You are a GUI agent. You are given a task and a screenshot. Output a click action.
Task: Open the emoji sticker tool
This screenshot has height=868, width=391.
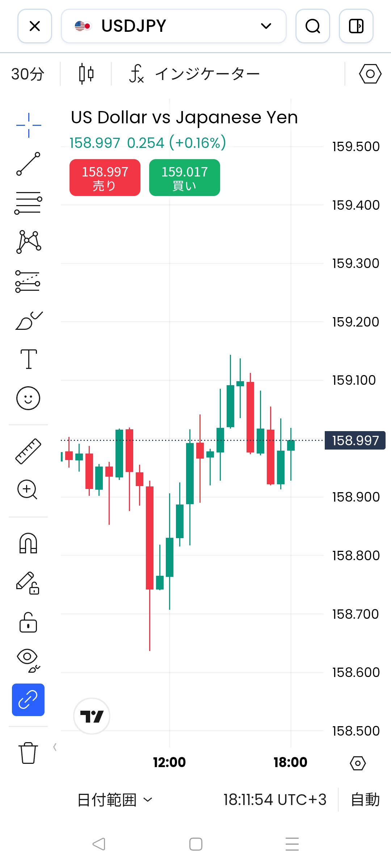(x=28, y=398)
